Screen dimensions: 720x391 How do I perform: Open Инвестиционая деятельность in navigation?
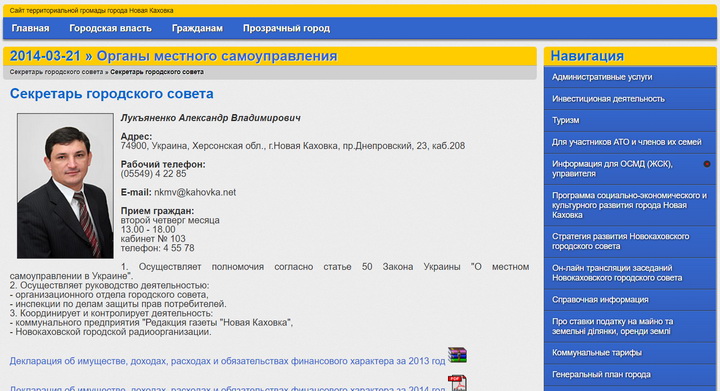click(x=630, y=99)
